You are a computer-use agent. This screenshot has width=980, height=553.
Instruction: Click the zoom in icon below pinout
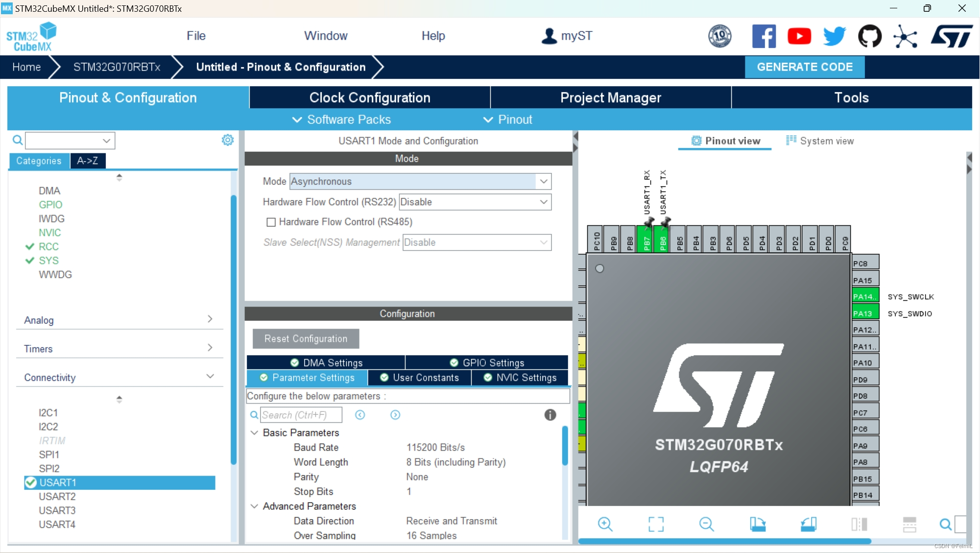(x=605, y=524)
